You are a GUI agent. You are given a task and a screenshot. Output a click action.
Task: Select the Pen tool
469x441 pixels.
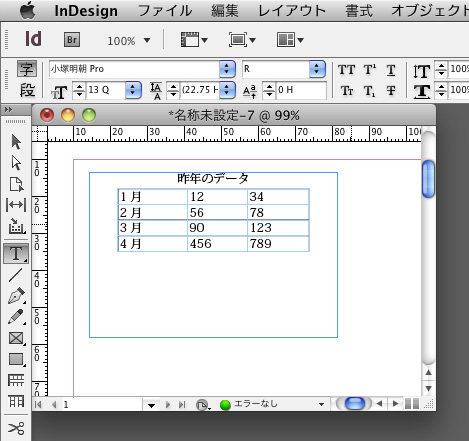click(x=16, y=296)
